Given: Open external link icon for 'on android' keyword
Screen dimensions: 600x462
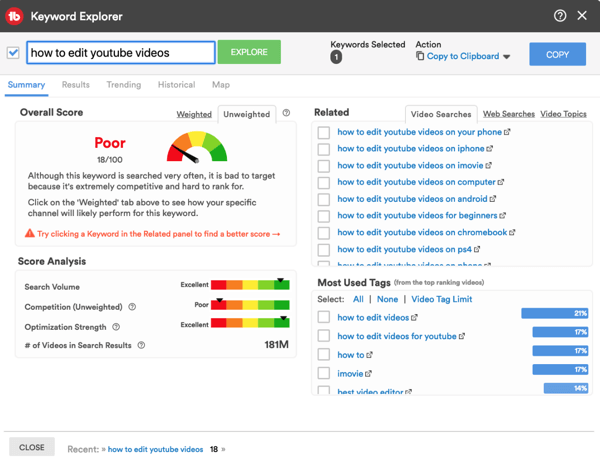Looking at the screenshot, I should click(492, 199).
